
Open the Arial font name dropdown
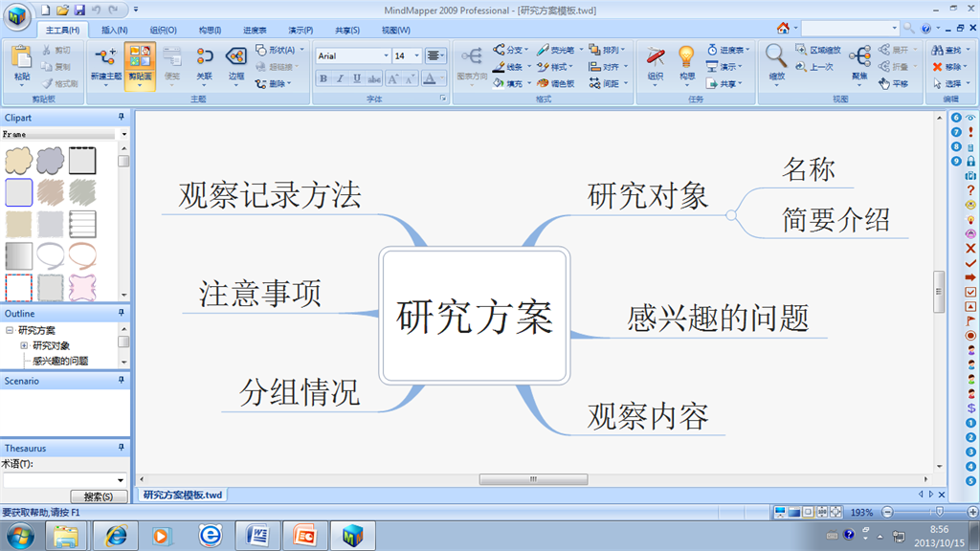click(386, 56)
